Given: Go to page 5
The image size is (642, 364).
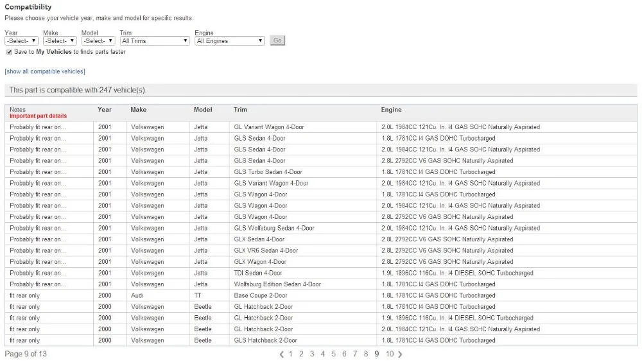Looking at the screenshot, I should (x=334, y=354).
